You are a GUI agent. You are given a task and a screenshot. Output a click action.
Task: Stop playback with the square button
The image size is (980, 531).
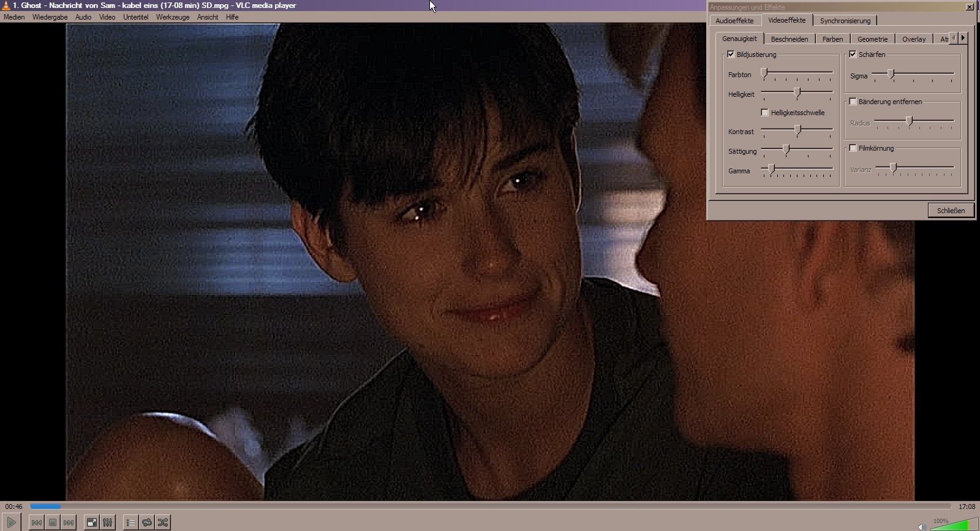(x=53, y=522)
